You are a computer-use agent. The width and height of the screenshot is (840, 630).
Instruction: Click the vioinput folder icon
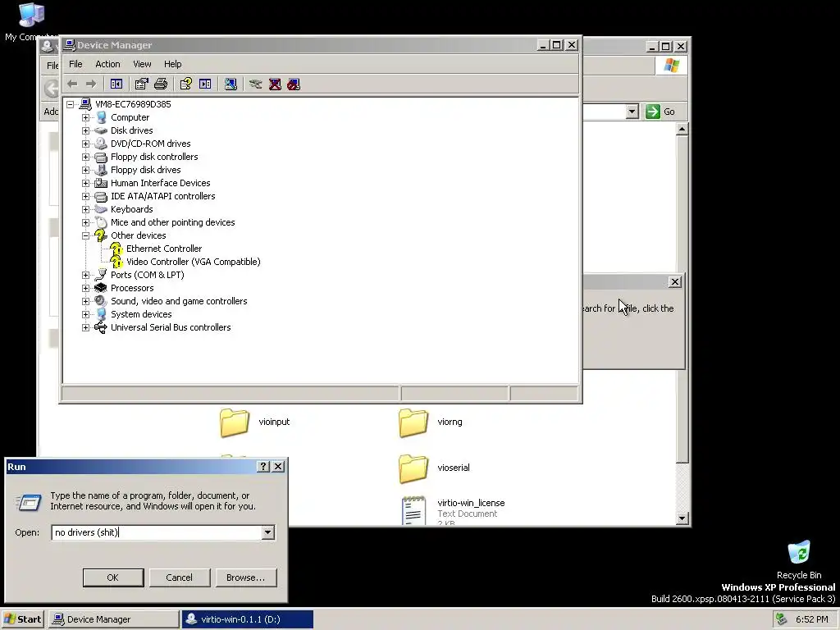point(235,422)
